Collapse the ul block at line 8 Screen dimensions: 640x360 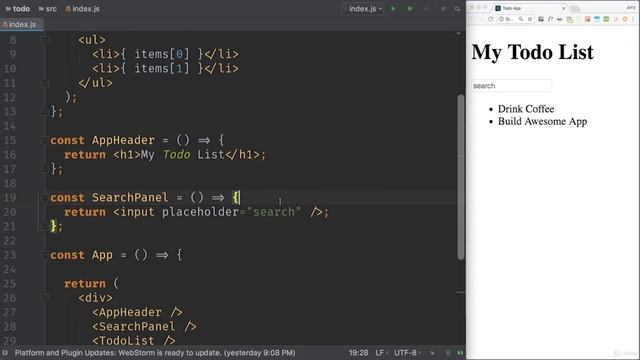[x=45, y=40]
